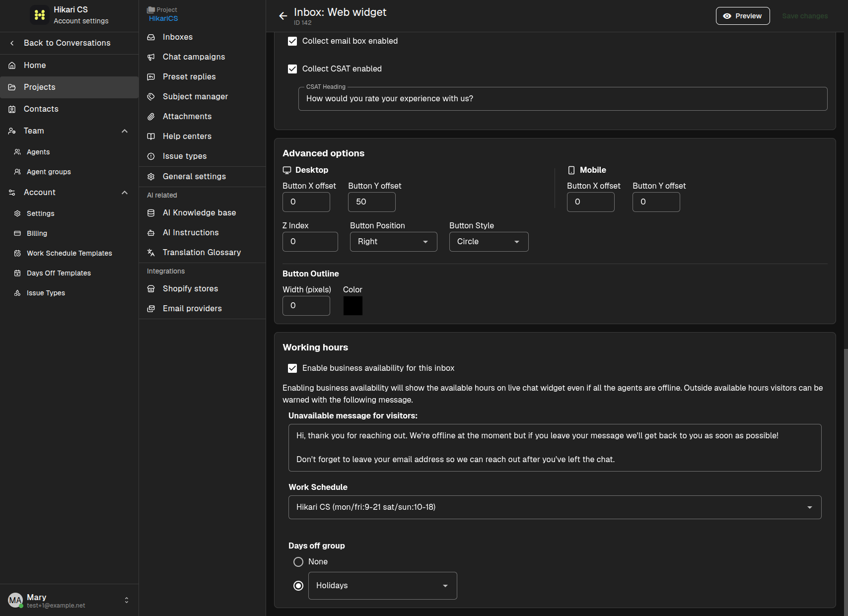
Task: Click Save changes button
Action: coord(805,16)
